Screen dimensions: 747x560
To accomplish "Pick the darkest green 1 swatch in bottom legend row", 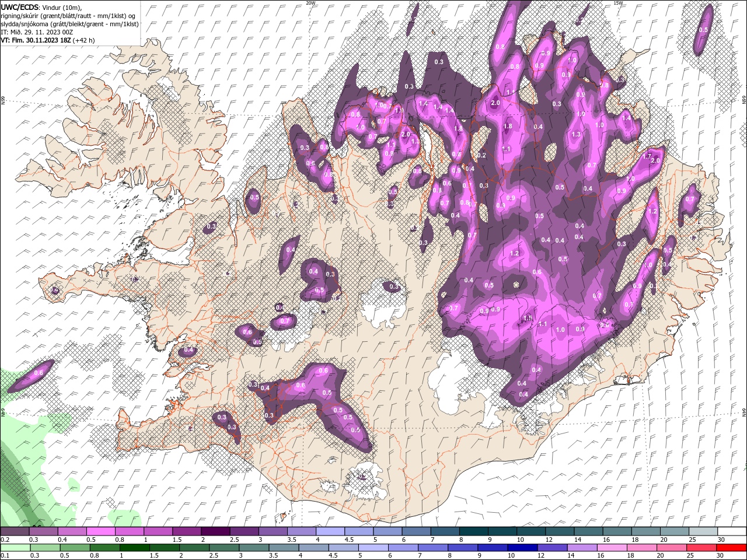I will (x=134, y=548).
